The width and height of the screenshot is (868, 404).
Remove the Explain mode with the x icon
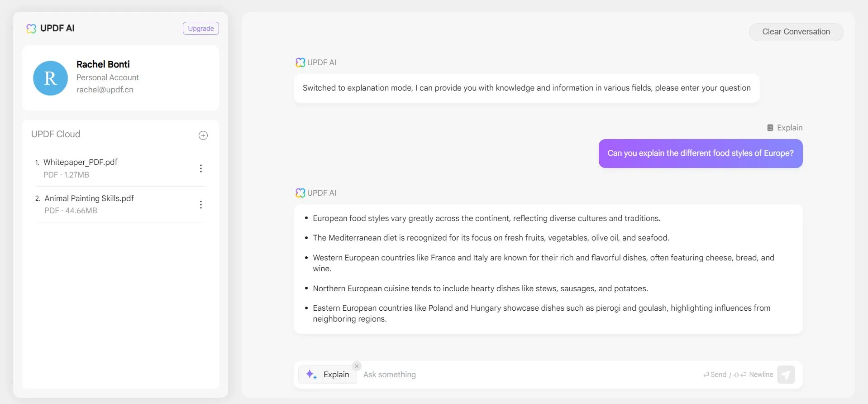pos(357,366)
